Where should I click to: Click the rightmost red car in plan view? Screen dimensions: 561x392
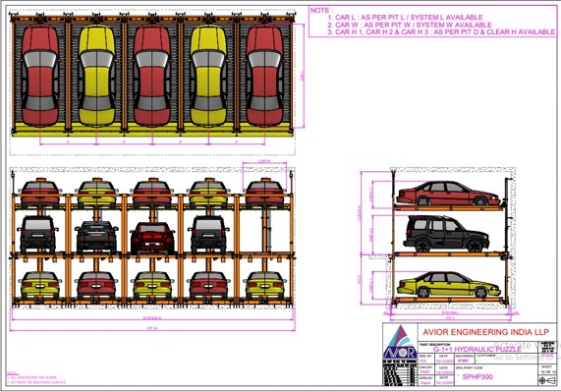[264, 77]
